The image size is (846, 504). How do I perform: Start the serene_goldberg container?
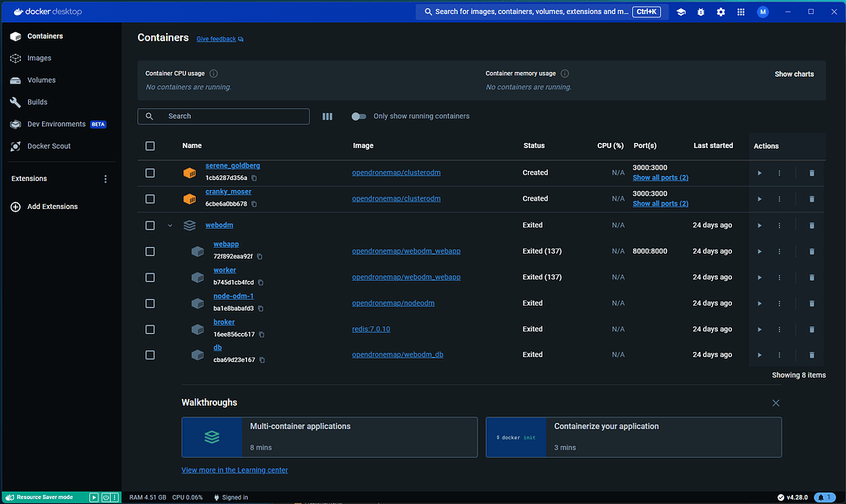759,174
